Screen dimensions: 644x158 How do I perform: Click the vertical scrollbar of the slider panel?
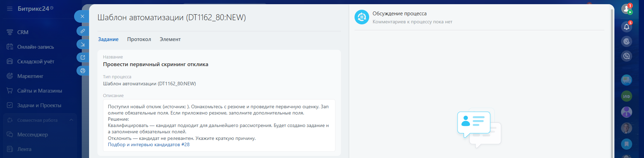pos(612,84)
